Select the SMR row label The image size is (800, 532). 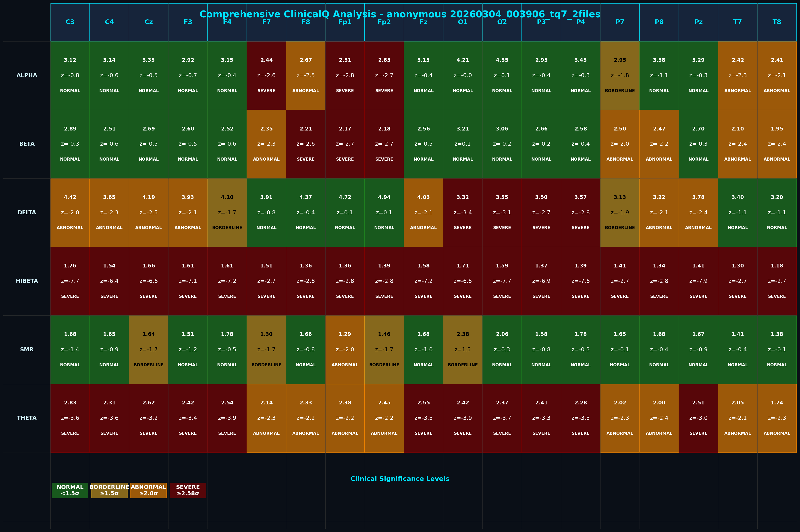pyautogui.click(x=27, y=349)
